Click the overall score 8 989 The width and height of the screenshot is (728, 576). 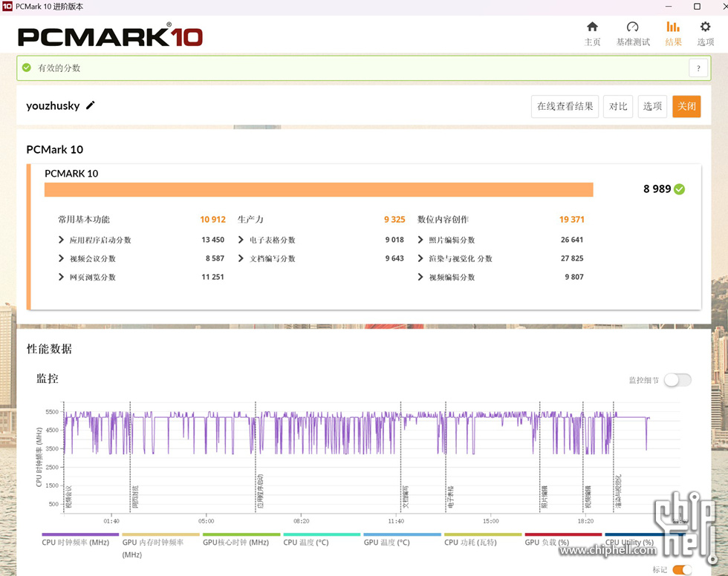pyautogui.click(x=657, y=189)
